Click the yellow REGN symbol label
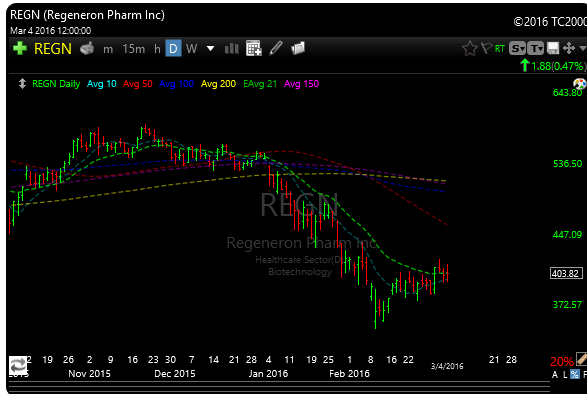Image resolution: width=587 pixels, height=394 pixels. click(x=52, y=49)
